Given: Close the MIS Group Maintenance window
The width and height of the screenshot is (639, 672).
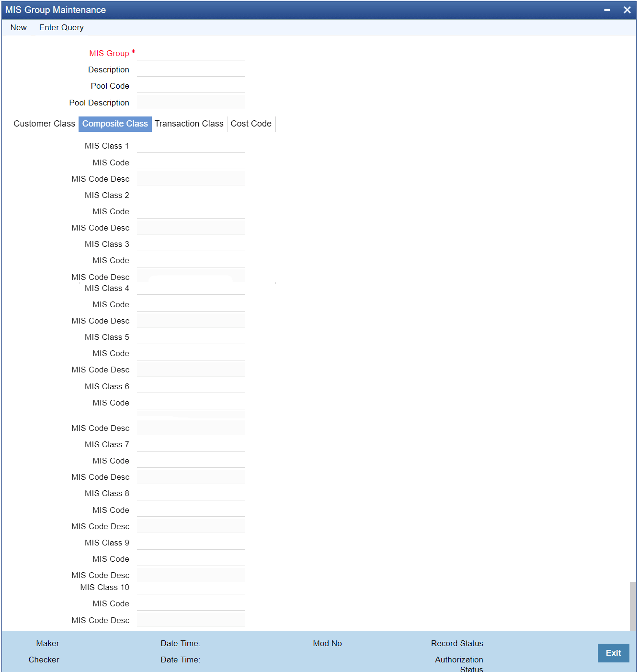Looking at the screenshot, I should pos(627,10).
